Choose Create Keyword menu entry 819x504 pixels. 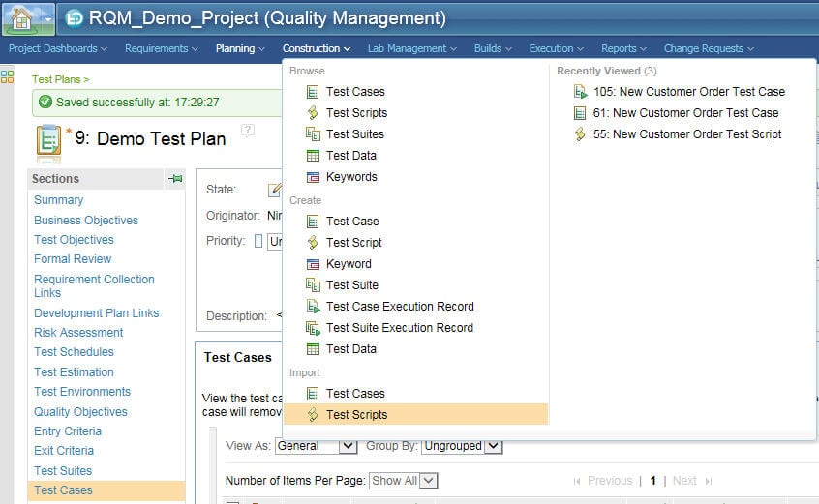tap(349, 264)
